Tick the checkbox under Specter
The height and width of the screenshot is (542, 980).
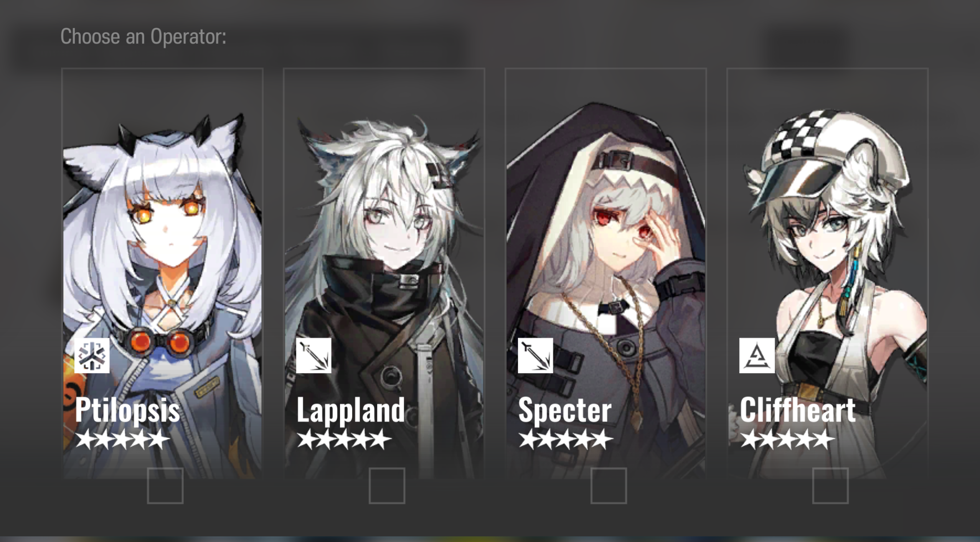[609, 486]
